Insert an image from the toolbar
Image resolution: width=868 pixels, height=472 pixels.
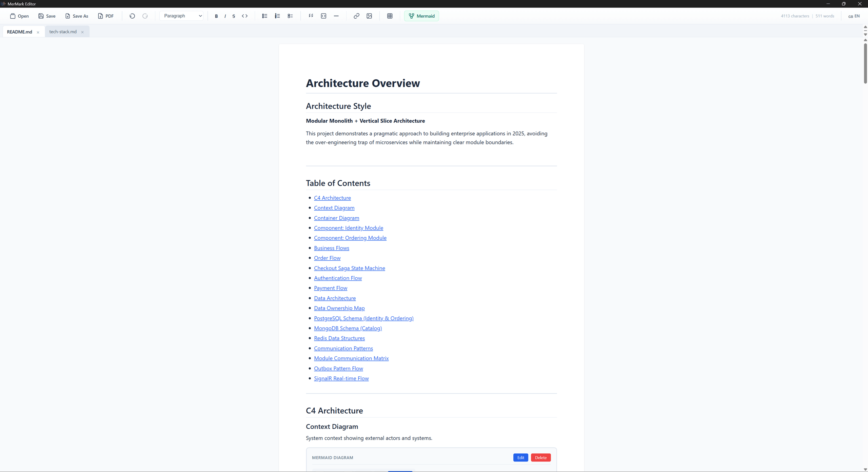click(x=370, y=16)
